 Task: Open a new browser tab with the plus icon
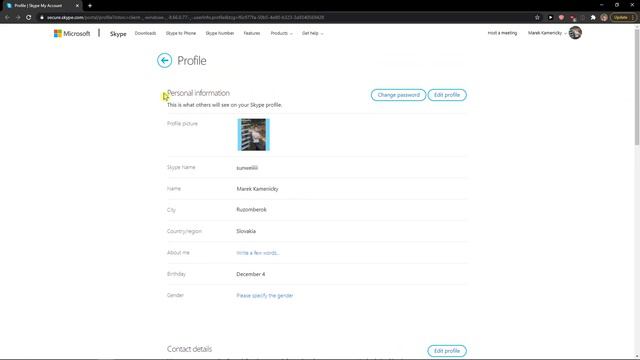pyautogui.click(x=90, y=6)
